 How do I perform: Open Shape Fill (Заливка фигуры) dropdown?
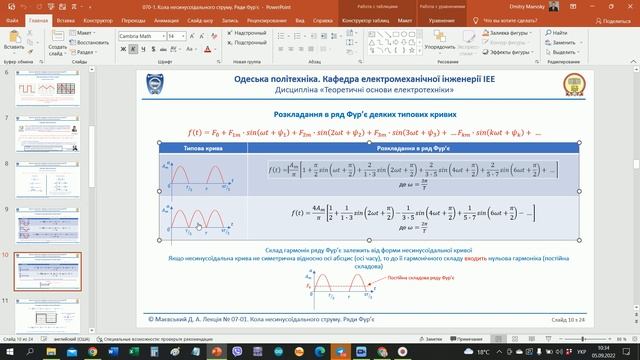click(x=507, y=33)
